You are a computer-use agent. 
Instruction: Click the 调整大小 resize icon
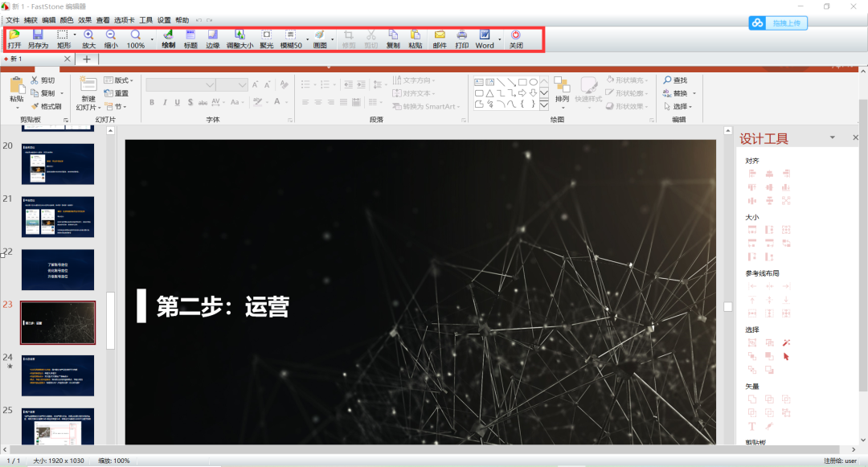click(x=239, y=37)
